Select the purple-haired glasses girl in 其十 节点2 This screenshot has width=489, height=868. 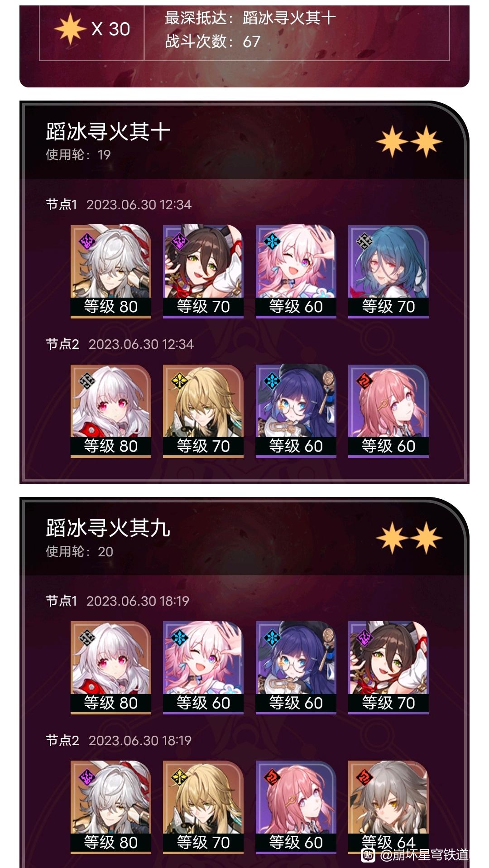pos(296,411)
